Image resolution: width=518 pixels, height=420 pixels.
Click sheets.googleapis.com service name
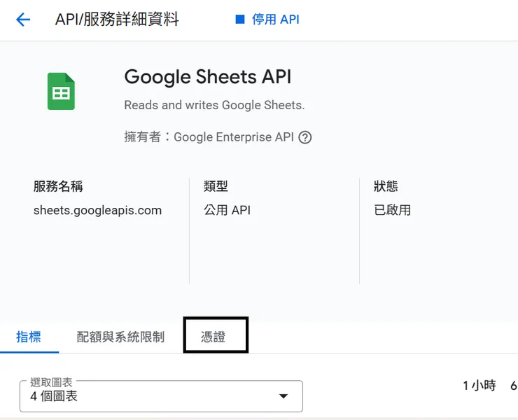click(x=97, y=210)
